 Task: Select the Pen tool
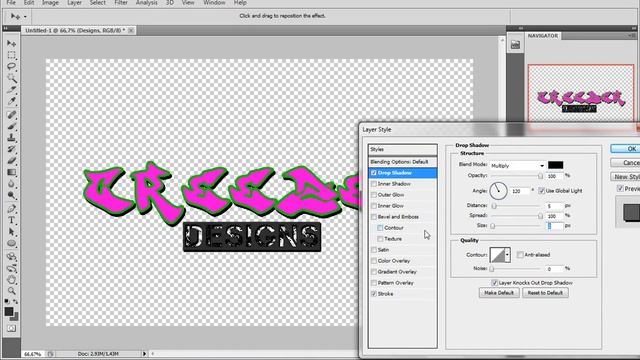tap(11, 209)
